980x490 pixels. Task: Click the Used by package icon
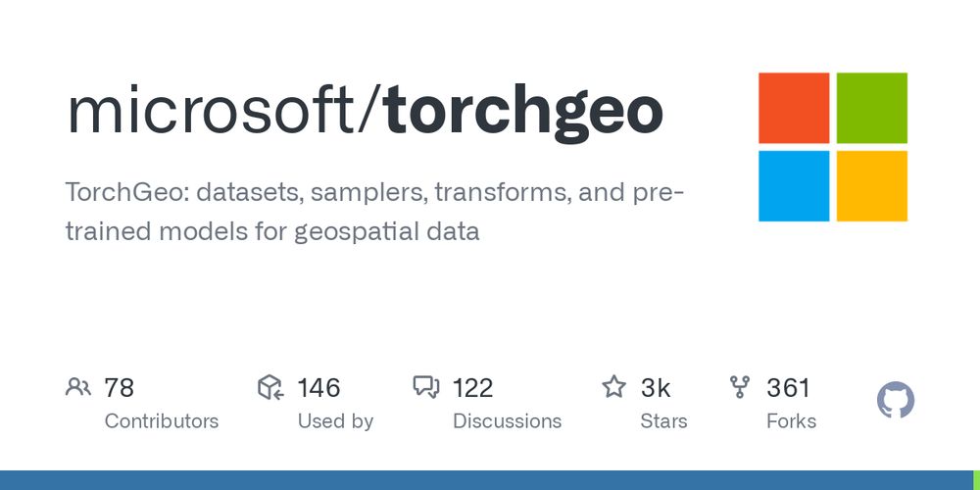tap(270, 387)
